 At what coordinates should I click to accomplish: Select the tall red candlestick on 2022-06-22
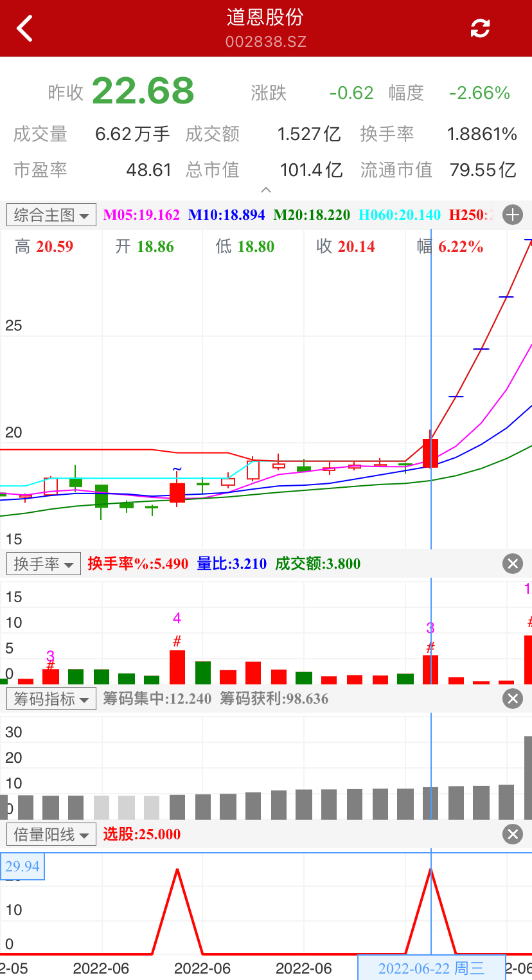click(430, 453)
